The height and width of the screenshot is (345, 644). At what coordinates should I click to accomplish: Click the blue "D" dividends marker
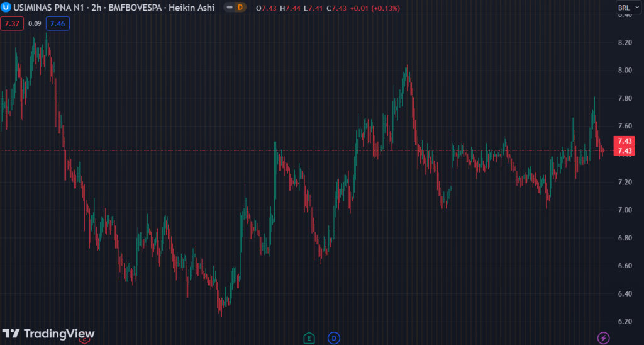pos(334,339)
